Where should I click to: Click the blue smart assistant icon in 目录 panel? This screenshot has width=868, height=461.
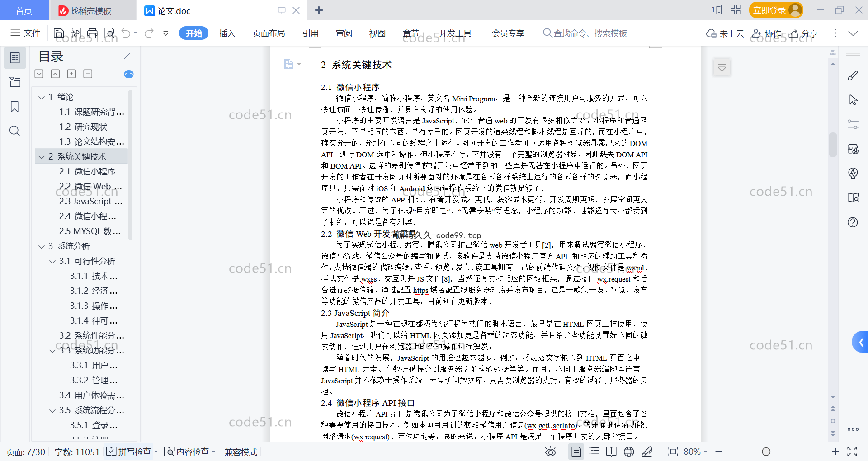129,74
